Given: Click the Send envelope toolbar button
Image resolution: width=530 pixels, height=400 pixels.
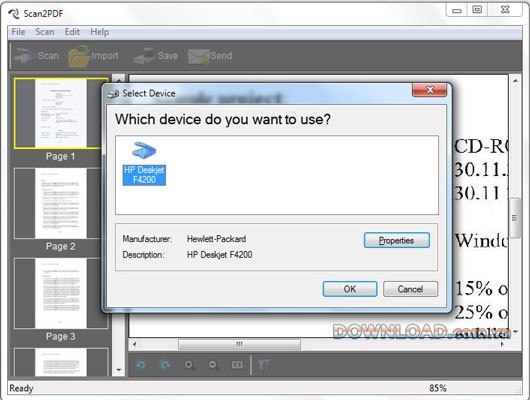Looking at the screenshot, I should click(x=210, y=56).
